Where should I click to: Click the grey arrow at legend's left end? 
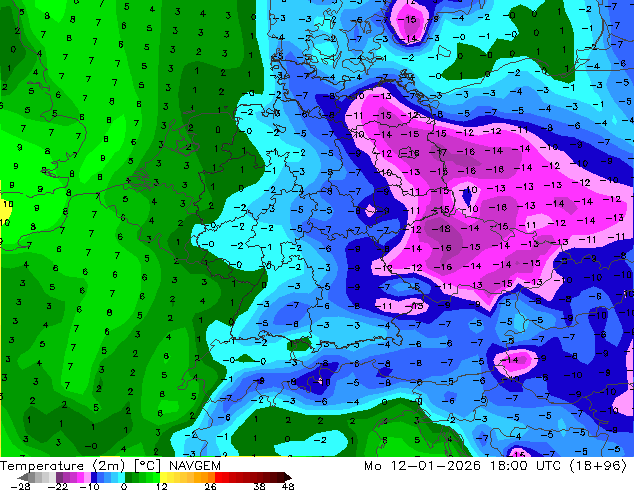tap(23, 477)
